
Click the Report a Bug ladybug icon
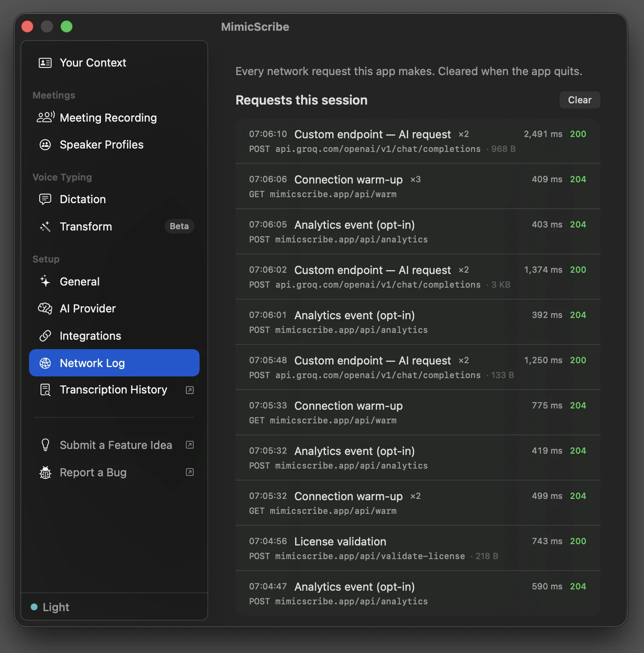45,472
